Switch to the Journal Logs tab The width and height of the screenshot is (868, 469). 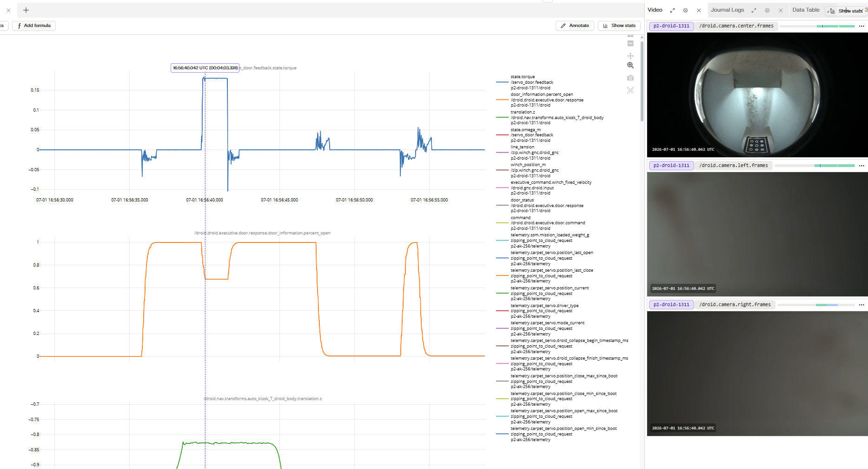tap(727, 10)
